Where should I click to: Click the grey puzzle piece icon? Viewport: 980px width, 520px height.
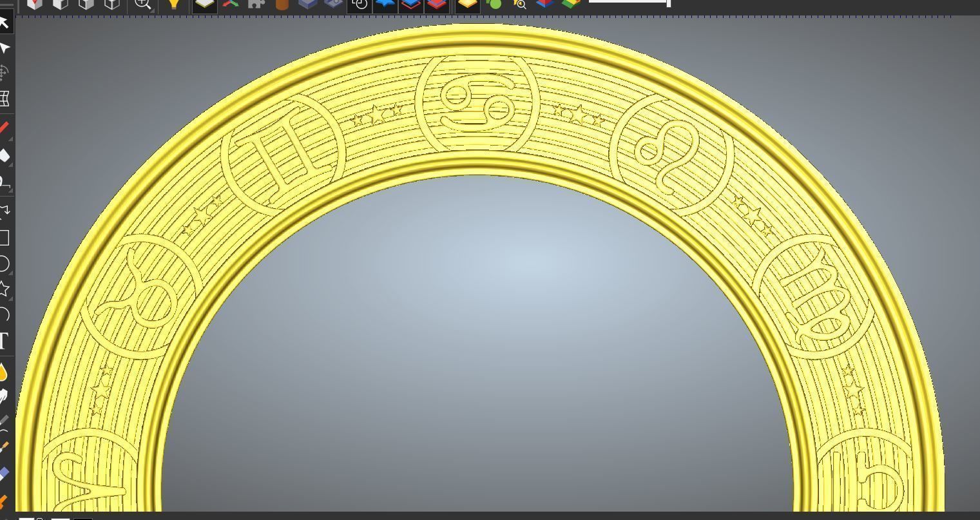[x=256, y=5]
